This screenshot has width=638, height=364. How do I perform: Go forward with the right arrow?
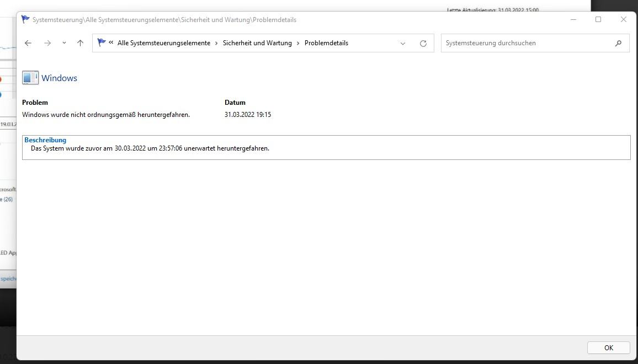[47, 43]
